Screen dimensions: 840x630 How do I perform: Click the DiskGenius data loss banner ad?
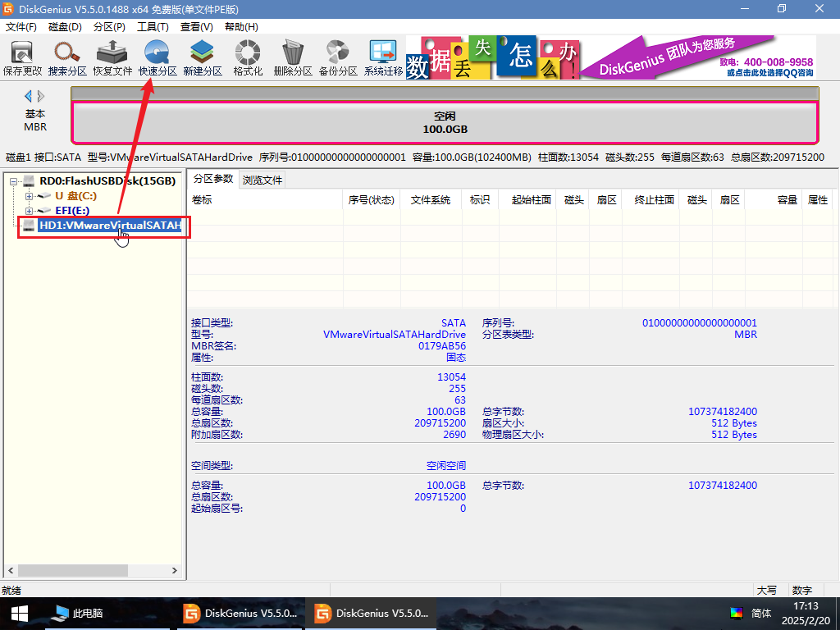click(610, 57)
